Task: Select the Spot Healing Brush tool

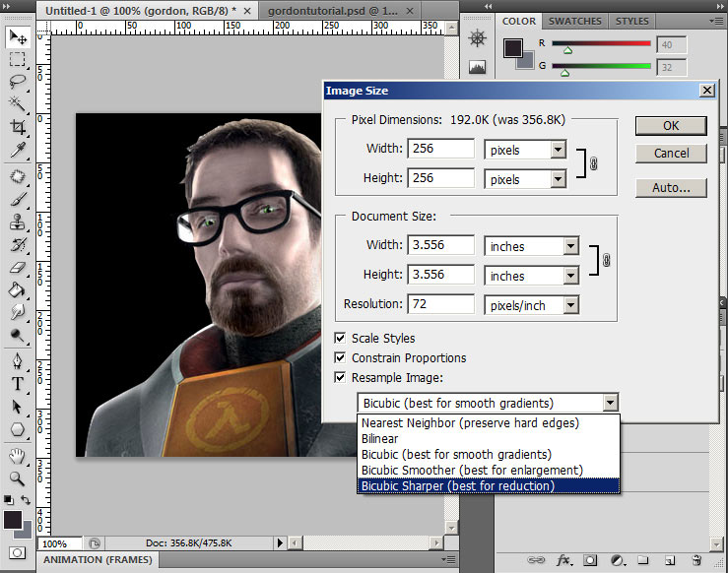Action: tap(18, 177)
